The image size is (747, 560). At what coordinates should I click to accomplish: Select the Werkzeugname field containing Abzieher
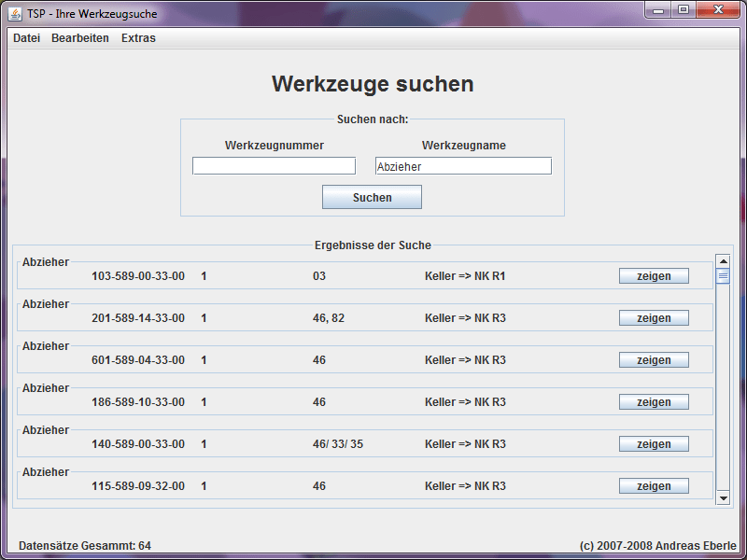463,165
